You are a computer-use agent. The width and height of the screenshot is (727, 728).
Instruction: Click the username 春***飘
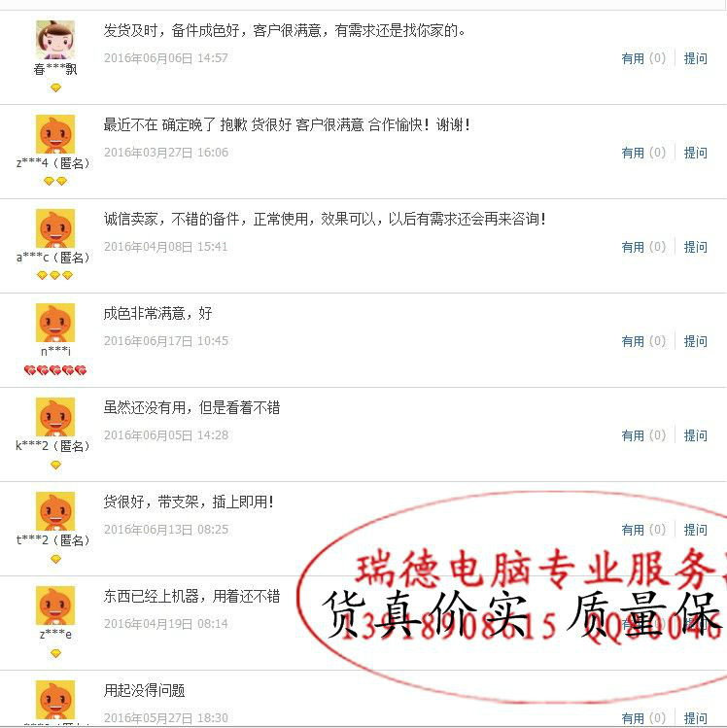pos(55,70)
